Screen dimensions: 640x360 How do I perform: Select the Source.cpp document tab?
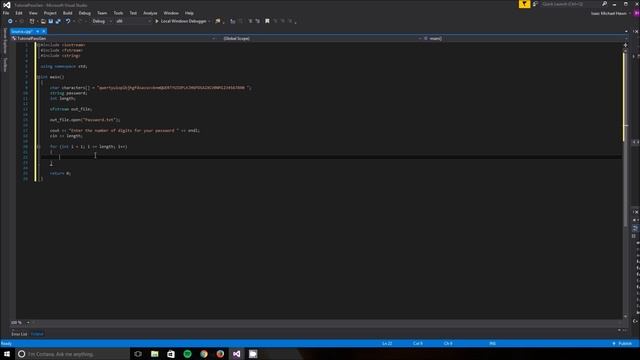(x=22, y=31)
